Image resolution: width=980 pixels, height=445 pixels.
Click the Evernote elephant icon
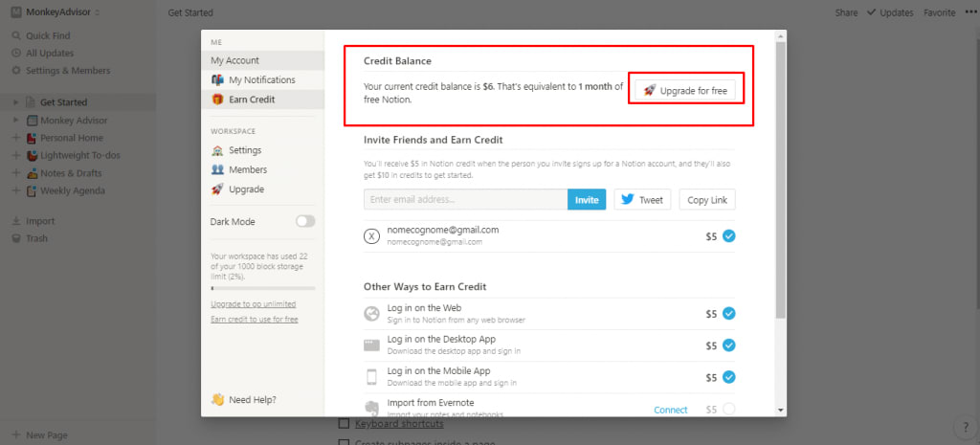372,409
